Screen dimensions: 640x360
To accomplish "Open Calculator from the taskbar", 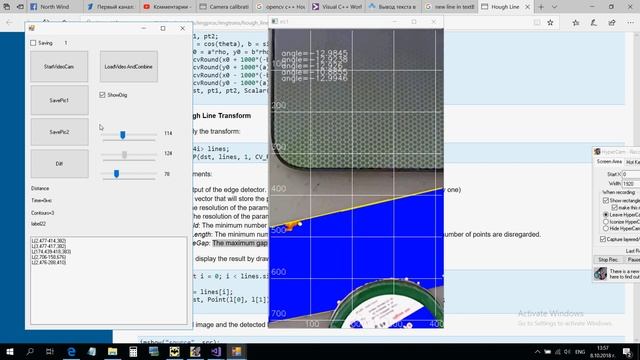I will click(x=133, y=351).
